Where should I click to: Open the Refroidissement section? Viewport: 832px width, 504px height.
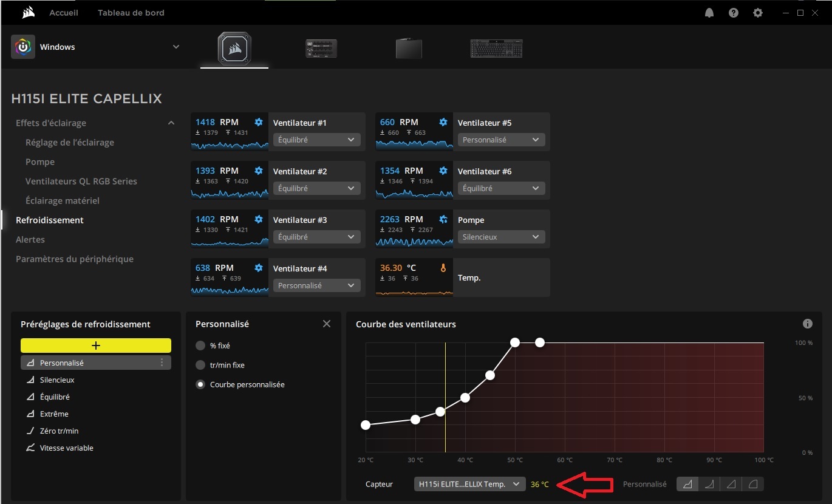50,220
